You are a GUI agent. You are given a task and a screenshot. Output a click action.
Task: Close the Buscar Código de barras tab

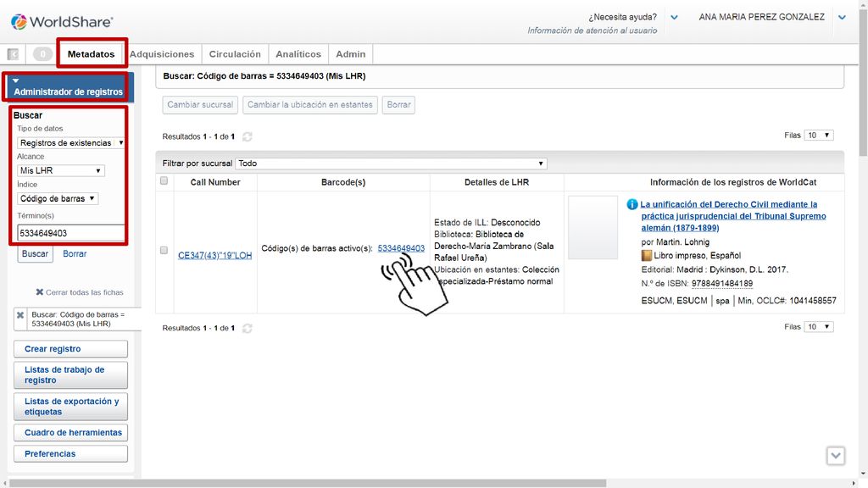tap(20, 315)
